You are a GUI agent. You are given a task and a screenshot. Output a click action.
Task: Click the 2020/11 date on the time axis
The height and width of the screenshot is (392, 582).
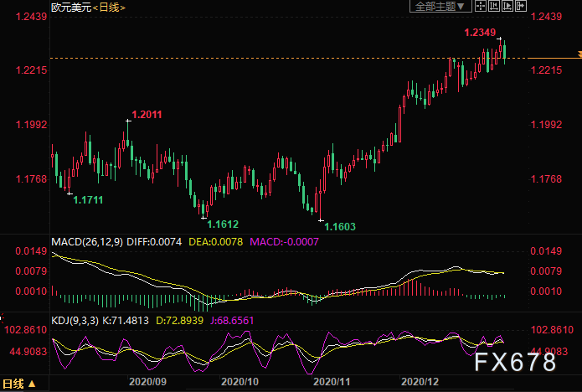[329, 381]
